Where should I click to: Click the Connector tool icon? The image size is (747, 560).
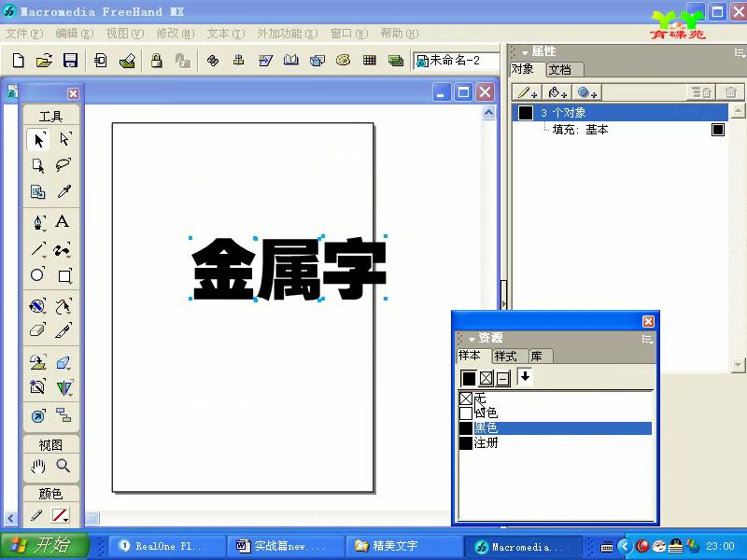(63, 414)
